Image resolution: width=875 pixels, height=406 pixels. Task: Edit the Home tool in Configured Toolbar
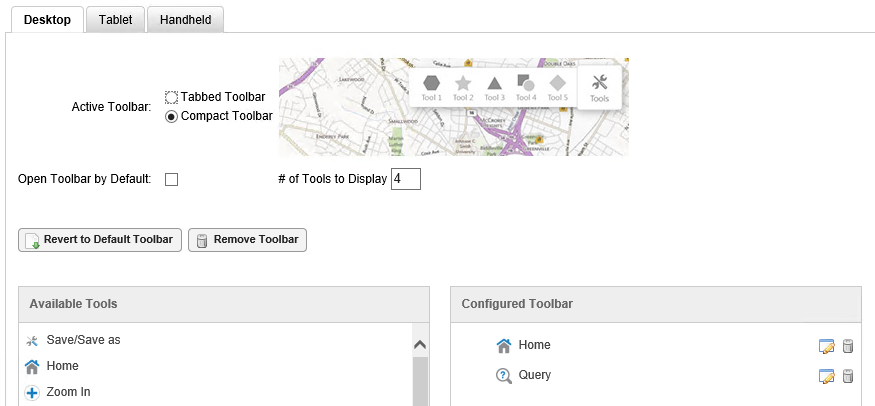[826, 346]
